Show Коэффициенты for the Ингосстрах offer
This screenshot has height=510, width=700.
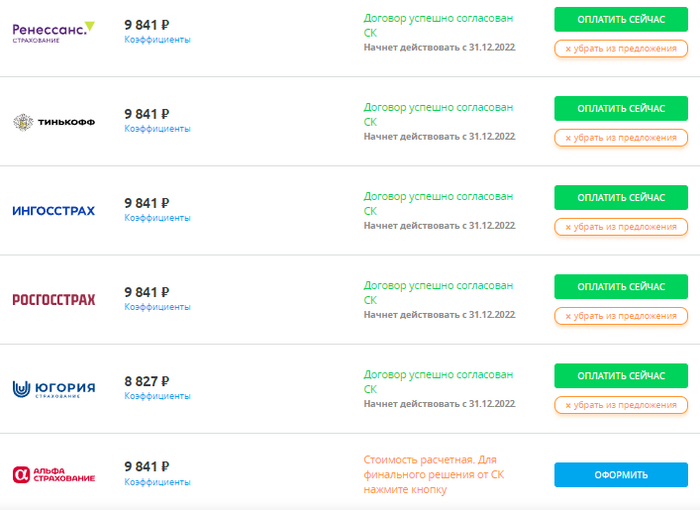point(157,218)
